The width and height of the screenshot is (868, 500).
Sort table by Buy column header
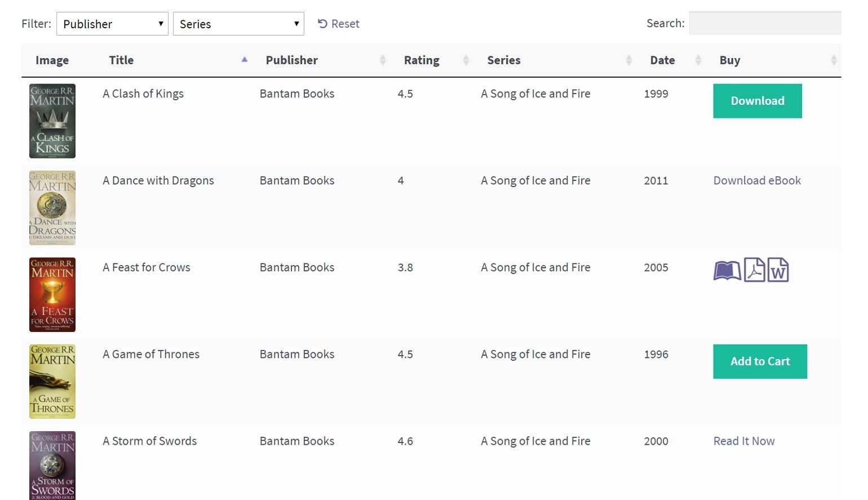729,60
